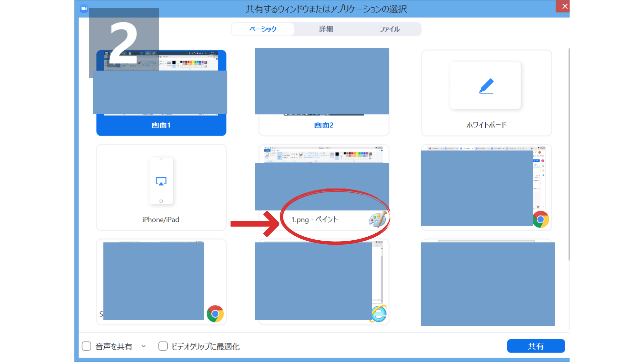Click the Zoom camera icon in the title bar
The image size is (644, 362).
[x=84, y=9]
